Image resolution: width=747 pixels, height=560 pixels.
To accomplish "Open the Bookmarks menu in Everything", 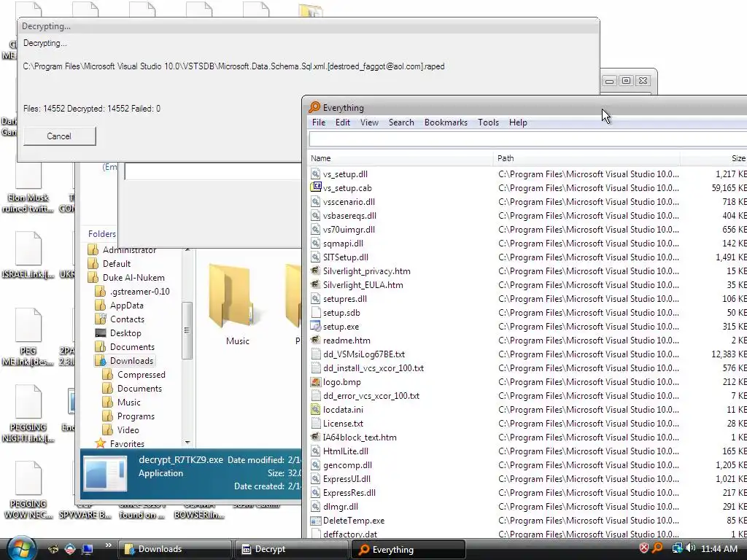I will pos(446,122).
